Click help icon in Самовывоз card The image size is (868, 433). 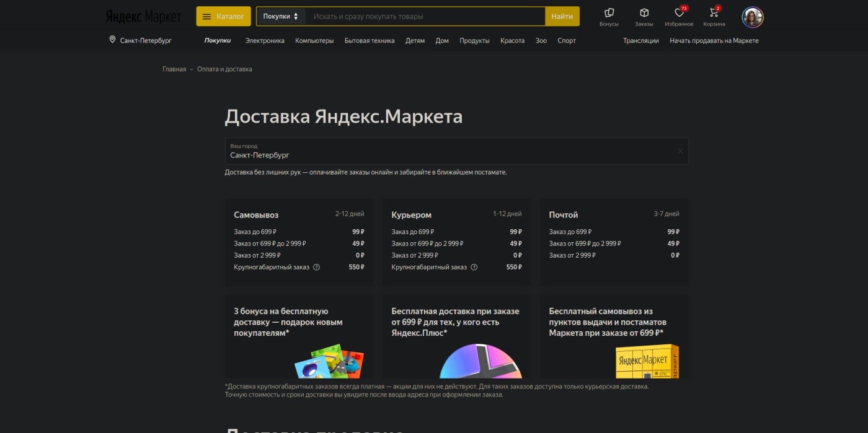pos(316,267)
